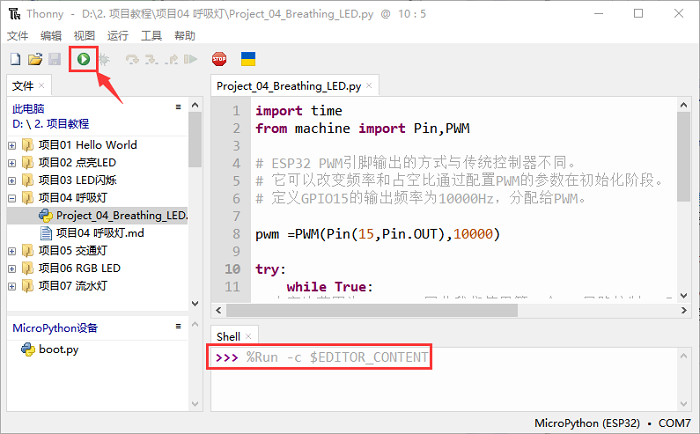Viewport: 700px width, 434px height.
Task: Click the green Run current script button
Action: coord(84,60)
